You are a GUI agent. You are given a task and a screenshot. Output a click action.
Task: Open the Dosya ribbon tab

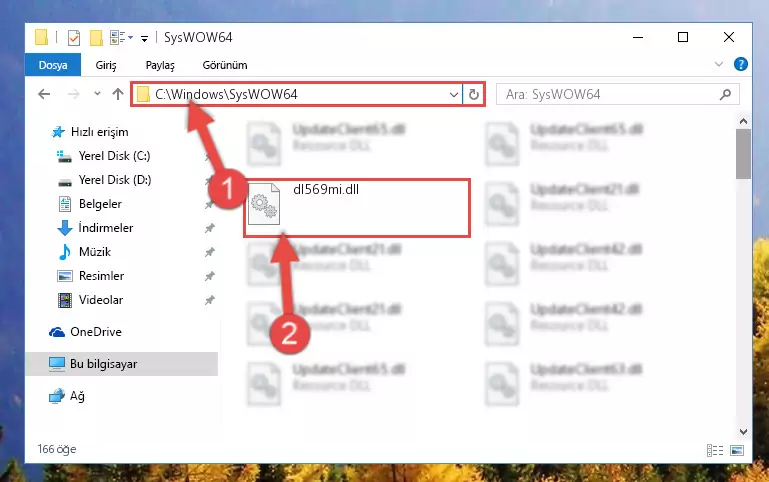[53, 65]
